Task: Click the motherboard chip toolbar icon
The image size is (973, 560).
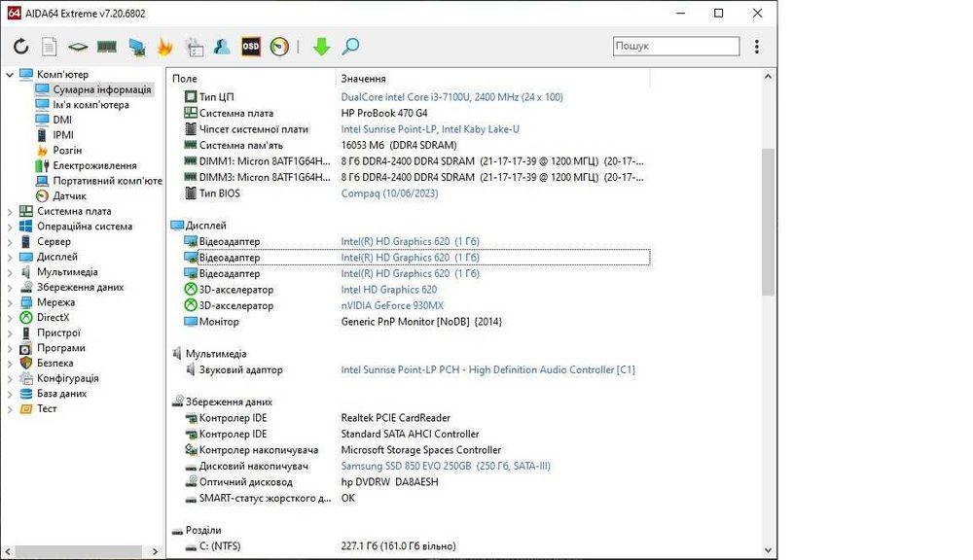Action: (x=78, y=47)
